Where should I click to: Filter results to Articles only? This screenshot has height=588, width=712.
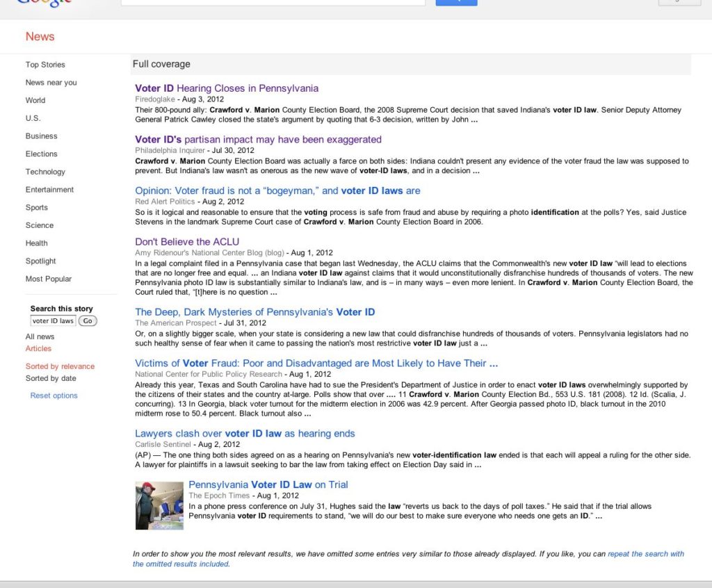tap(39, 348)
